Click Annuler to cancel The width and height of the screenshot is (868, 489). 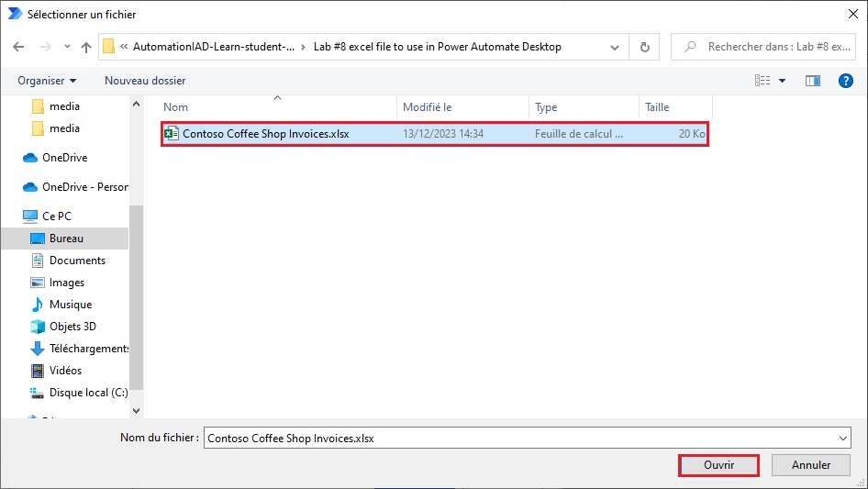click(x=810, y=465)
